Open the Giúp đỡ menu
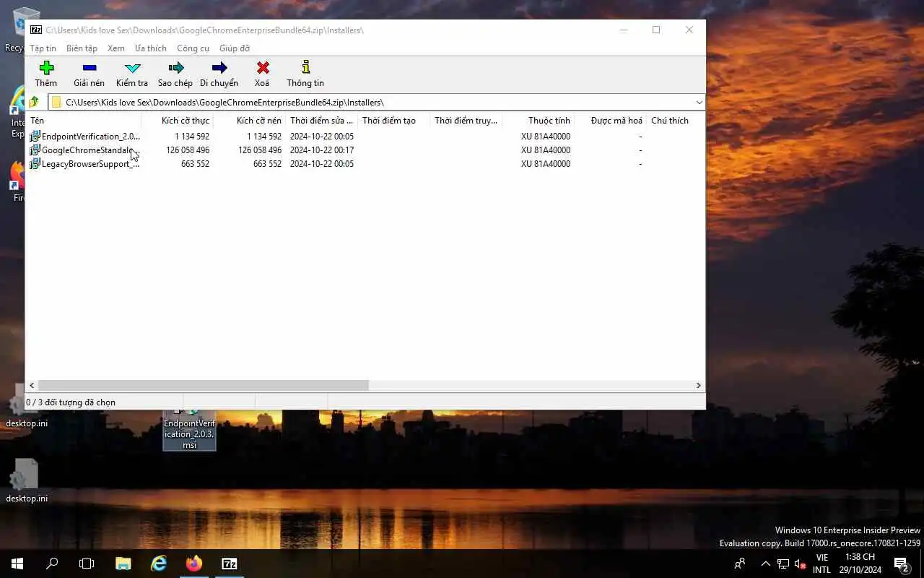The width and height of the screenshot is (924, 578). (235, 48)
